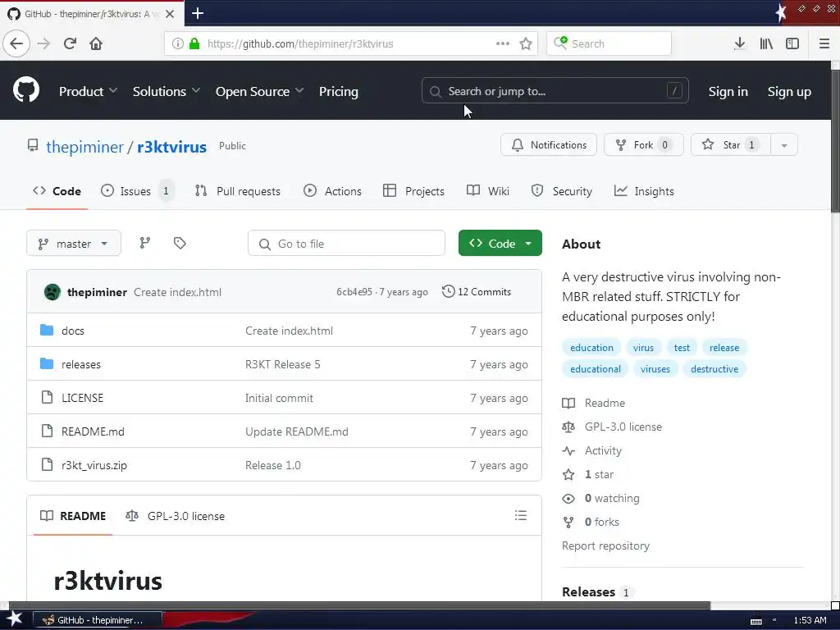
Task: Expand the Product menu
Action: tap(88, 92)
